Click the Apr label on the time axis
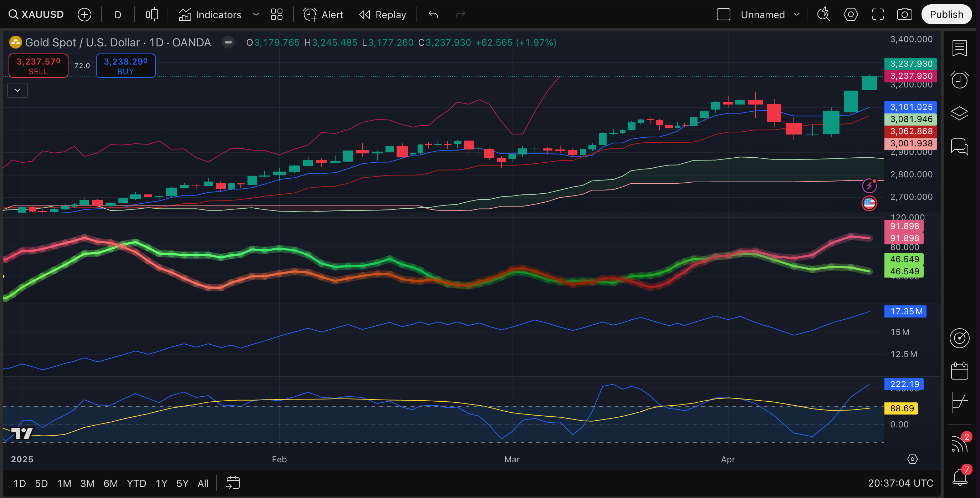 [728, 459]
